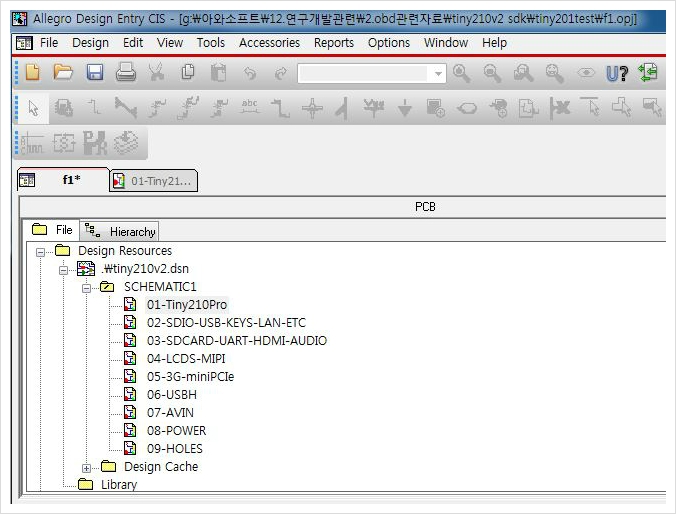Screen dimensions: 676x514
Task: Click the Zoom to Region icon
Action: pyautogui.click(x=523, y=73)
